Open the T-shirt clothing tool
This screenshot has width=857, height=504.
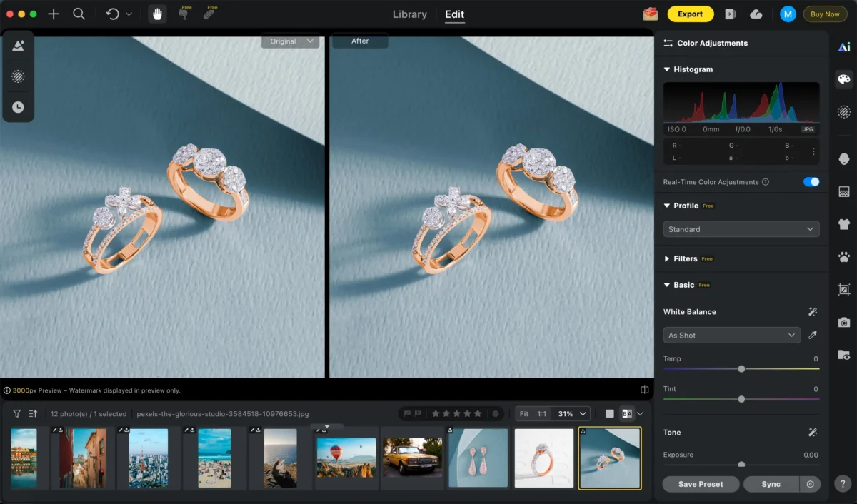844,224
